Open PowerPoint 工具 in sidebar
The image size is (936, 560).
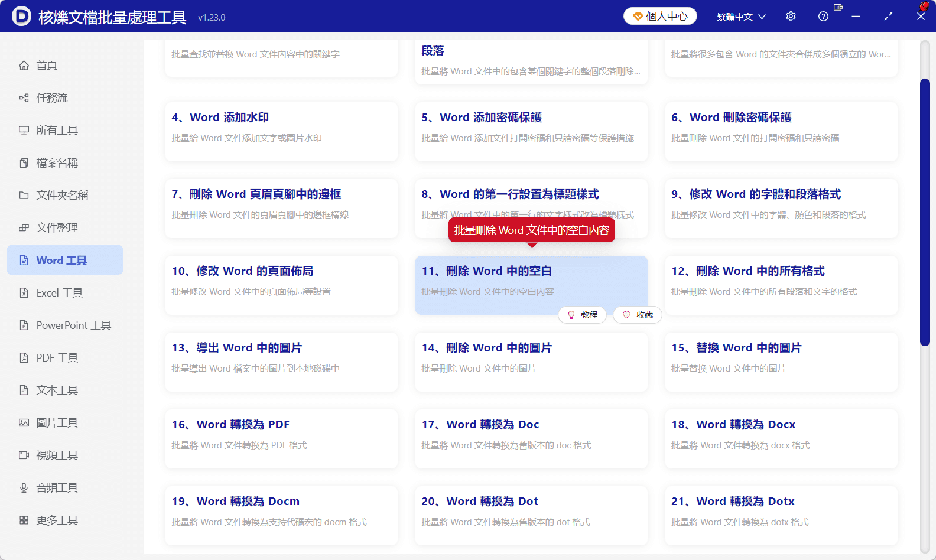[x=65, y=325]
